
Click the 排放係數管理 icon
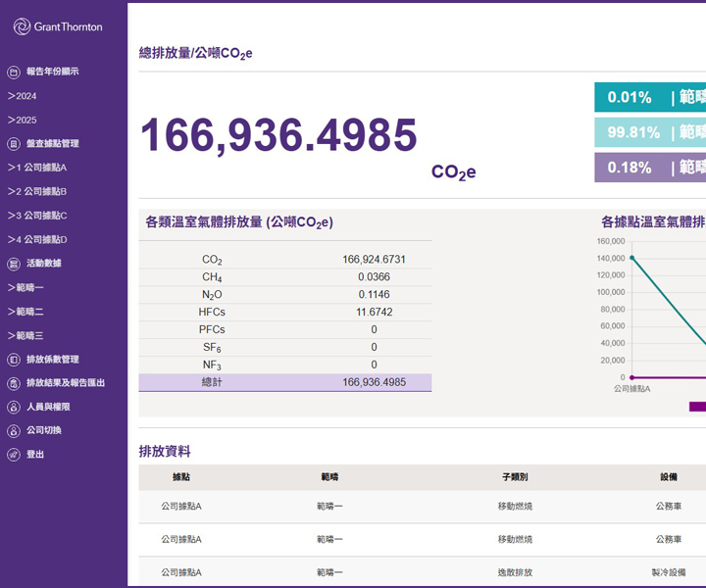pyautogui.click(x=14, y=360)
